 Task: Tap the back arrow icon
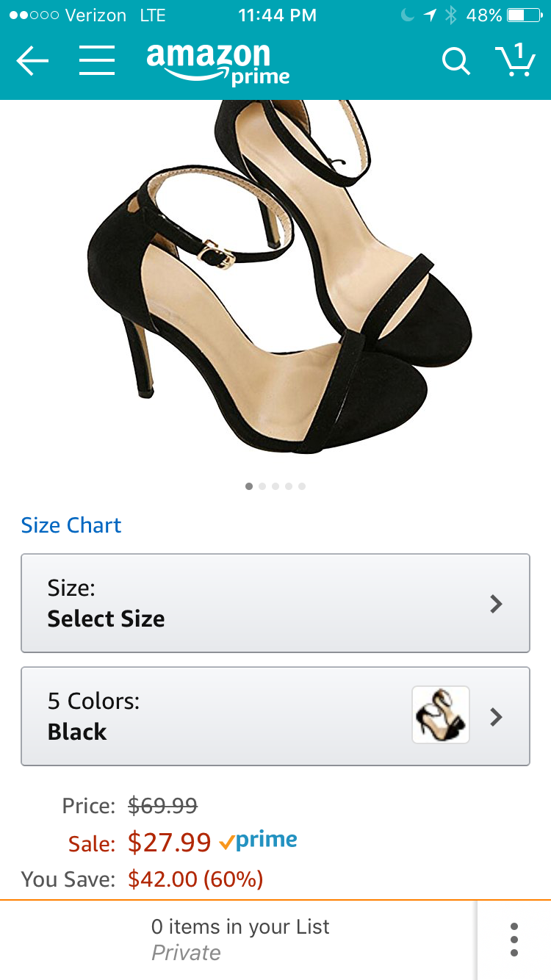32,62
